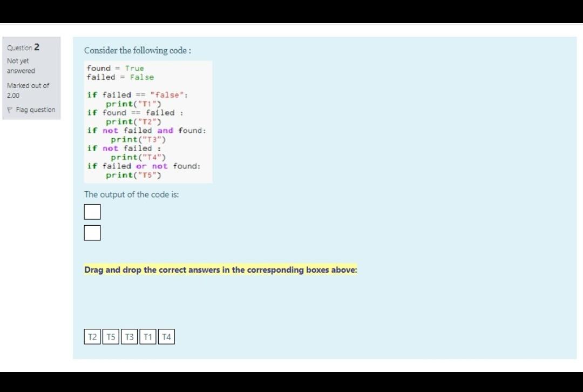Select the T2 draggable answer tile
583x392 pixels.
(92, 336)
